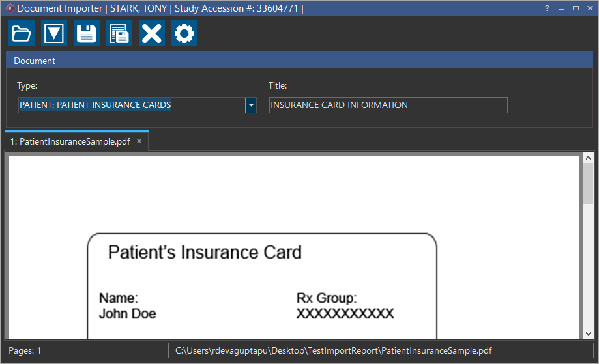Click the scroll up arrow of preview
The width and height of the screenshot is (599, 364).
[588, 158]
